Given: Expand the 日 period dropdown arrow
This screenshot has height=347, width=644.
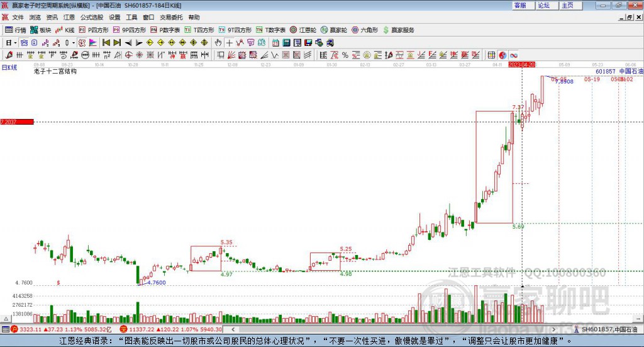Looking at the screenshot, I should [x=15, y=43].
